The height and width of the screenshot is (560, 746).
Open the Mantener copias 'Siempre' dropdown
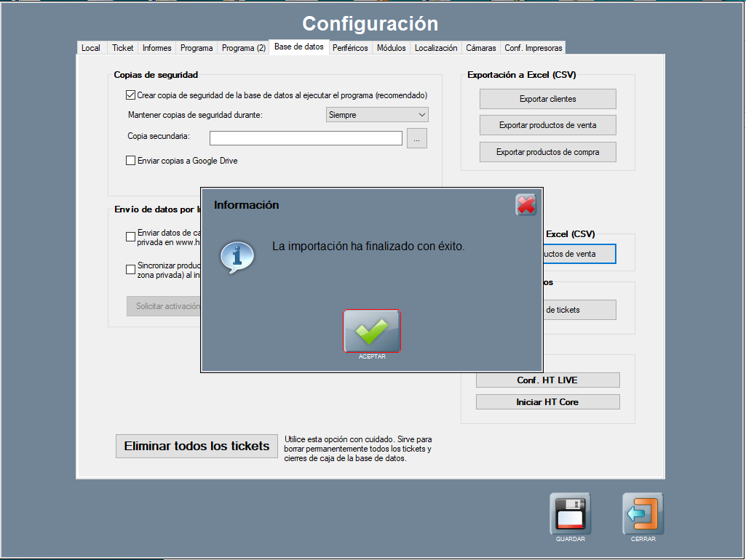tap(376, 115)
